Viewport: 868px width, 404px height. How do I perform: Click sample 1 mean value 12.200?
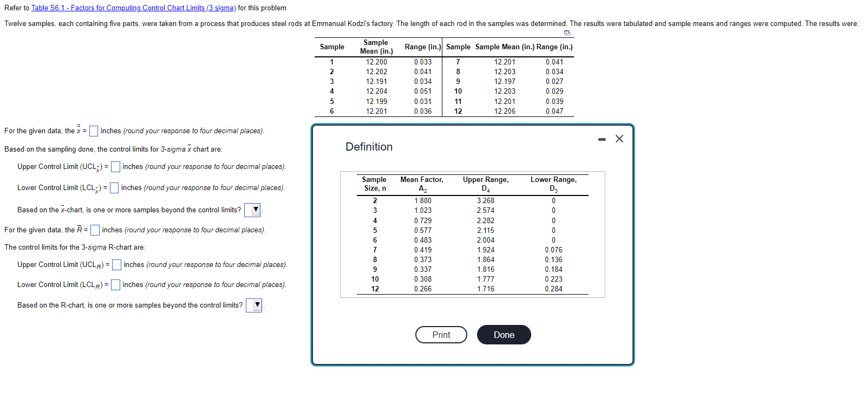(x=376, y=62)
